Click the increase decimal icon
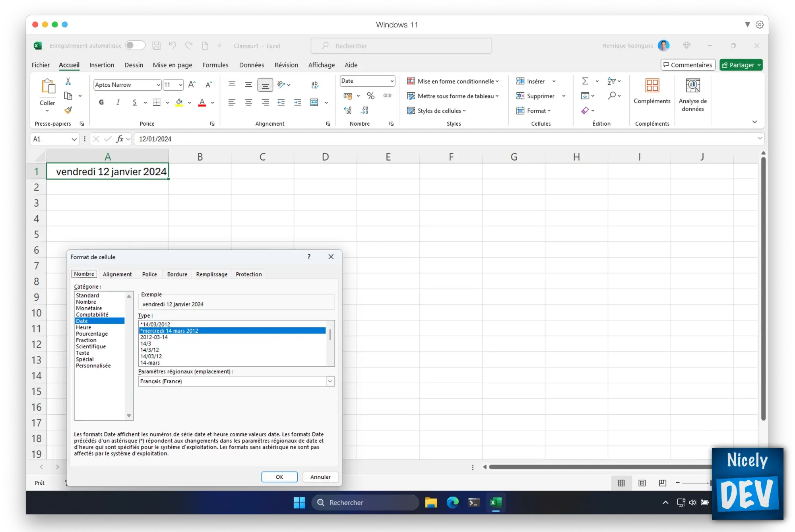The height and width of the screenshot is (532, 795). 348,111
